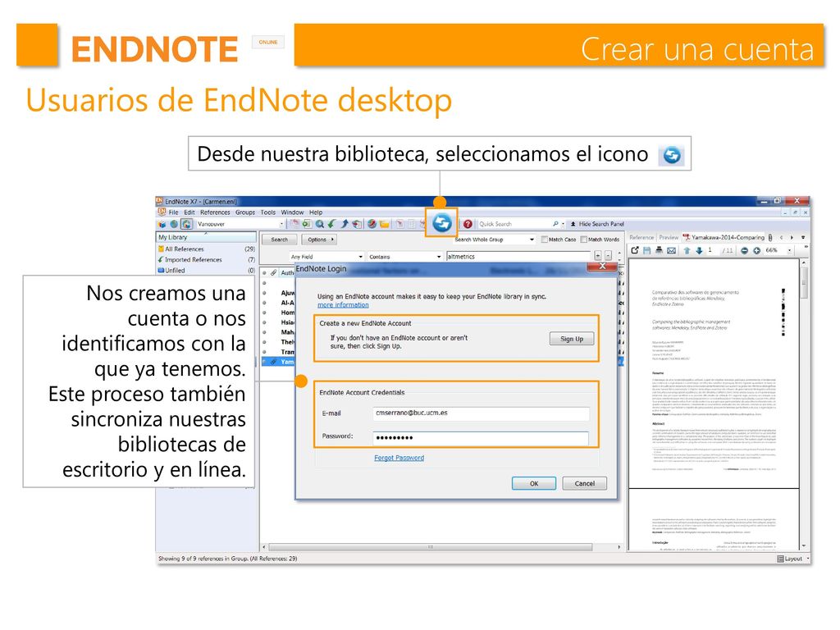Open the Any Field dropdown
The image size is (840, 630).
click(x=361, y=257)
